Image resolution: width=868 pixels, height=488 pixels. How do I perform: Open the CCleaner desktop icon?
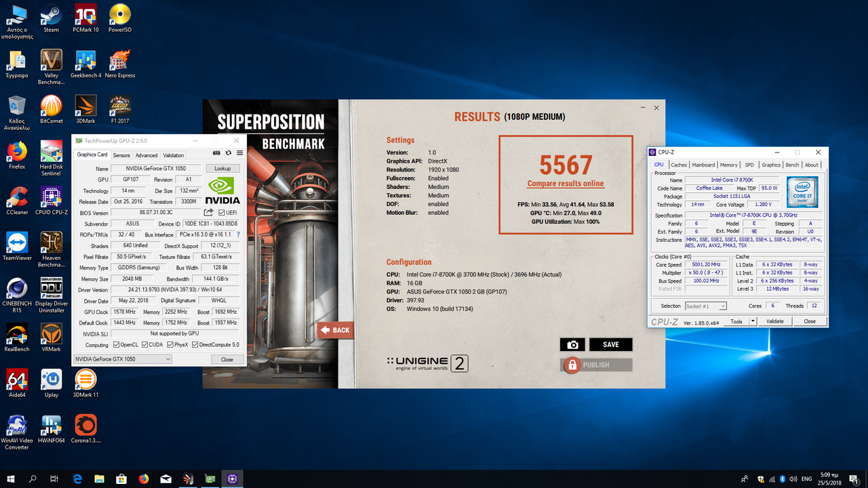(x=16, y=201)
